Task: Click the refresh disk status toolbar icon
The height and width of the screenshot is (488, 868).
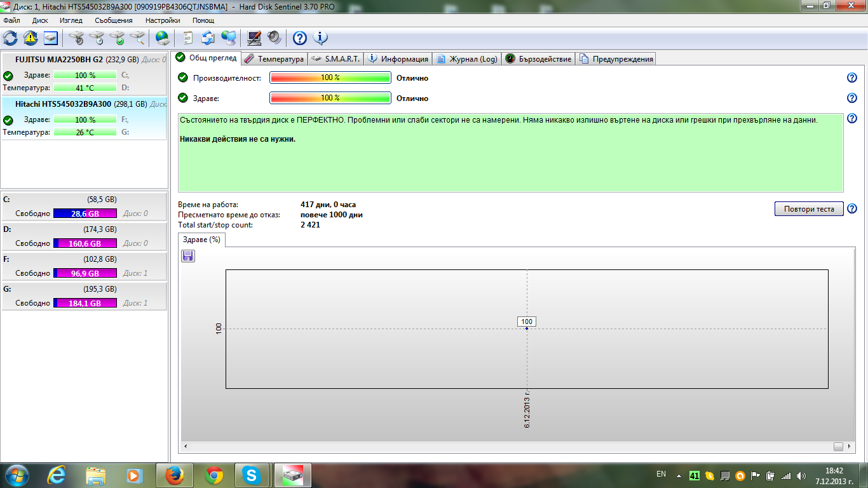Action: pos(10,37)
